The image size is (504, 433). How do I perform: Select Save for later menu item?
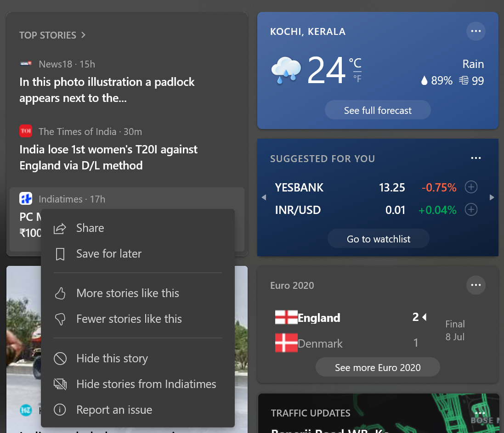pyautogui.click(x=137, y=254)
